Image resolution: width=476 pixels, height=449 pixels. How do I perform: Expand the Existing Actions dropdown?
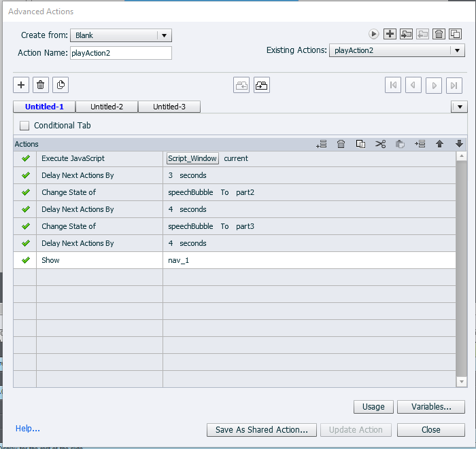coord(396,50)
